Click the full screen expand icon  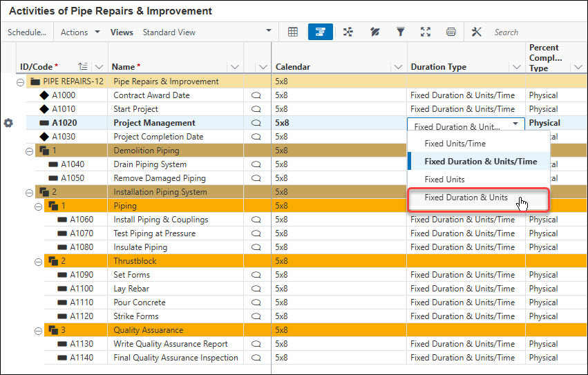[426, 32]
